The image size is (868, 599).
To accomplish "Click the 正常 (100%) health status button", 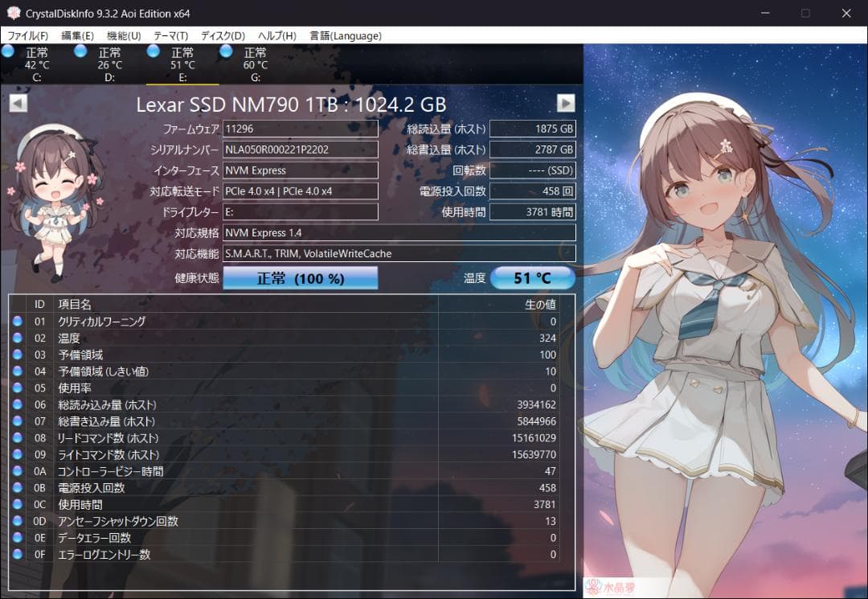I will coord(301,277).
